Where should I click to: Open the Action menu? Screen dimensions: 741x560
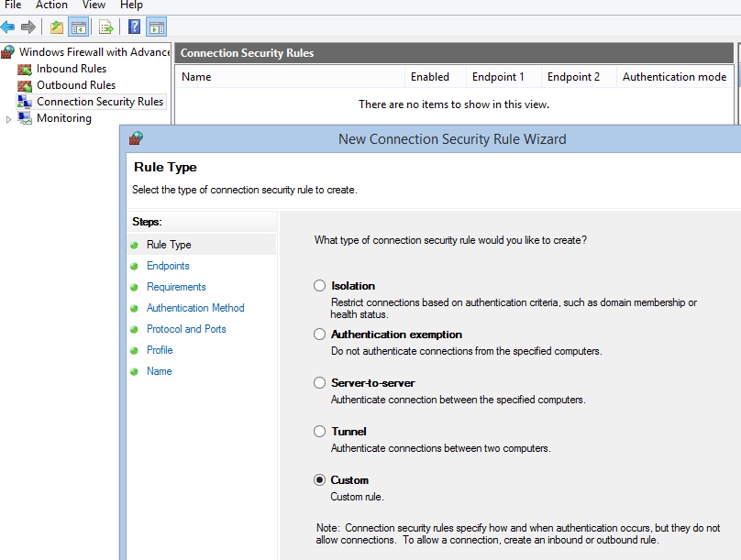pos(51,5)
